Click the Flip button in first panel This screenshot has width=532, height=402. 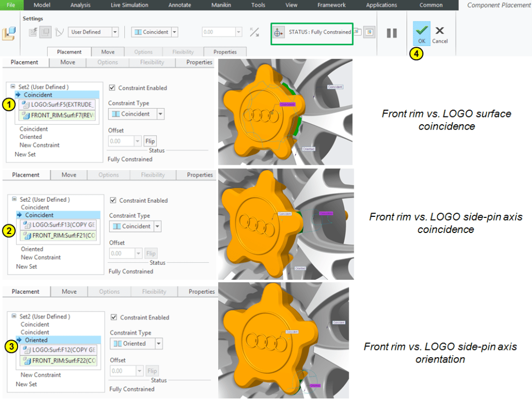coord(150,141)
